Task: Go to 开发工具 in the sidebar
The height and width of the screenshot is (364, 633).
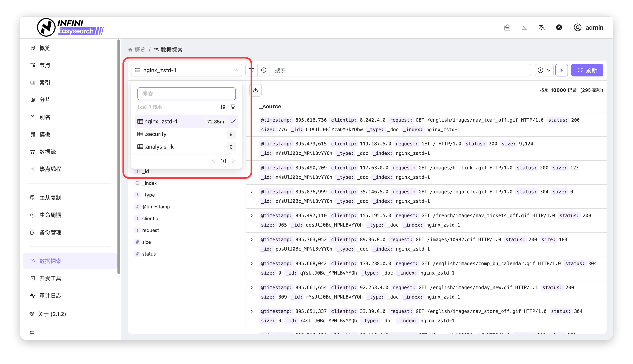Action: (x=50, y=278)
